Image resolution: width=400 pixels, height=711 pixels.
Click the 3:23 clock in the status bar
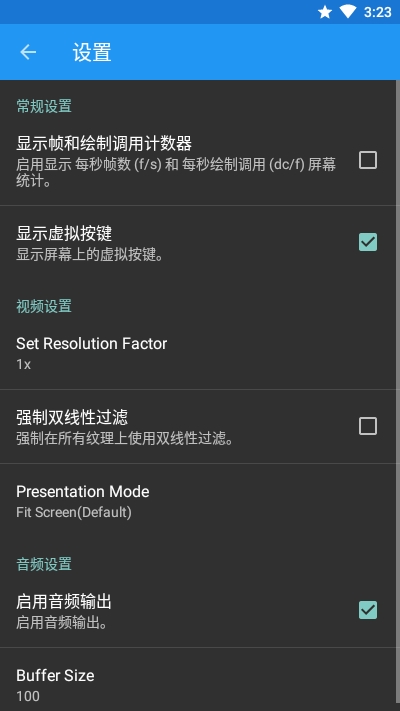[377, 12]
